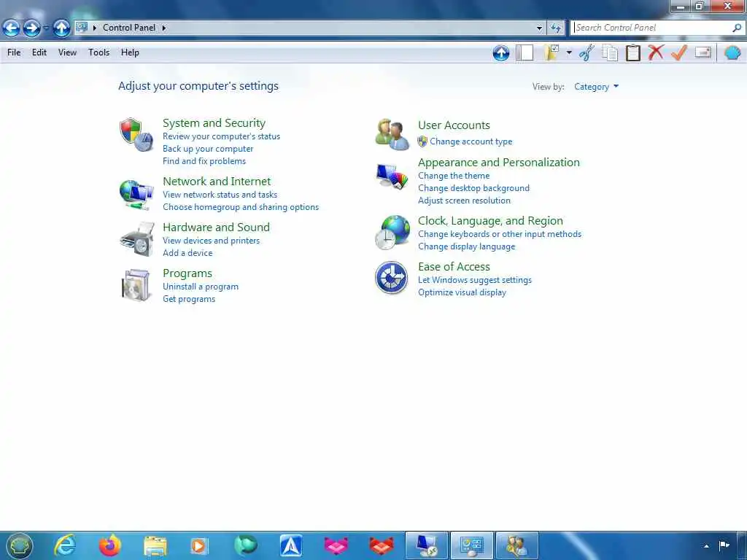Expand the arrow before Control Panel breadcrumb
Screen dimensions: 747x560
click(94, 28)
